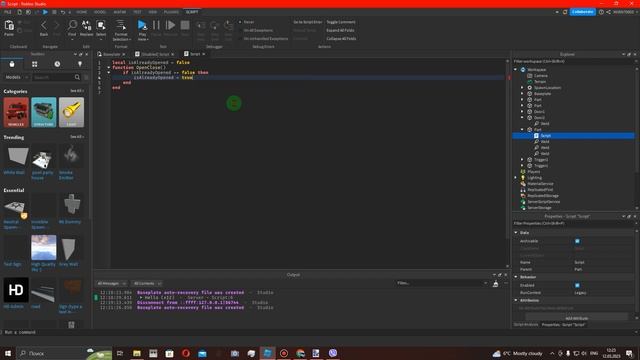The width and height of the screenshot is (640, 360).
Task: Click Collapse All Folds action
Action: [341, 38]
